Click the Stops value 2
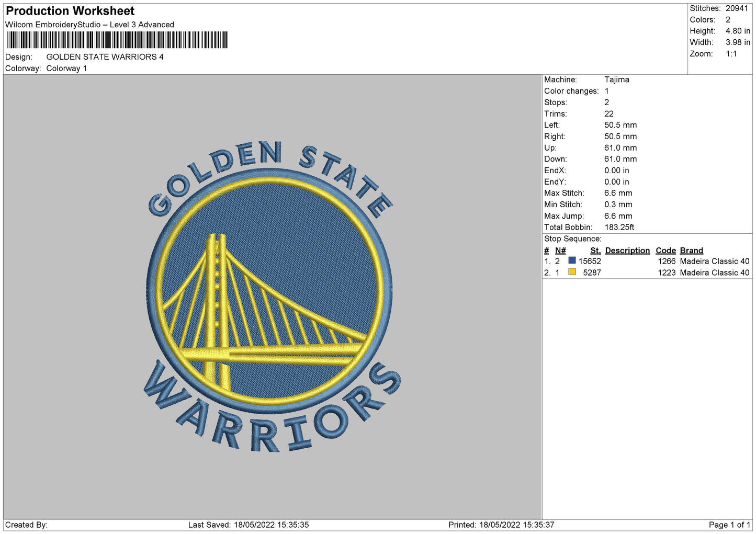The width and height of the screenshot is (756, 534). [606, 103]
